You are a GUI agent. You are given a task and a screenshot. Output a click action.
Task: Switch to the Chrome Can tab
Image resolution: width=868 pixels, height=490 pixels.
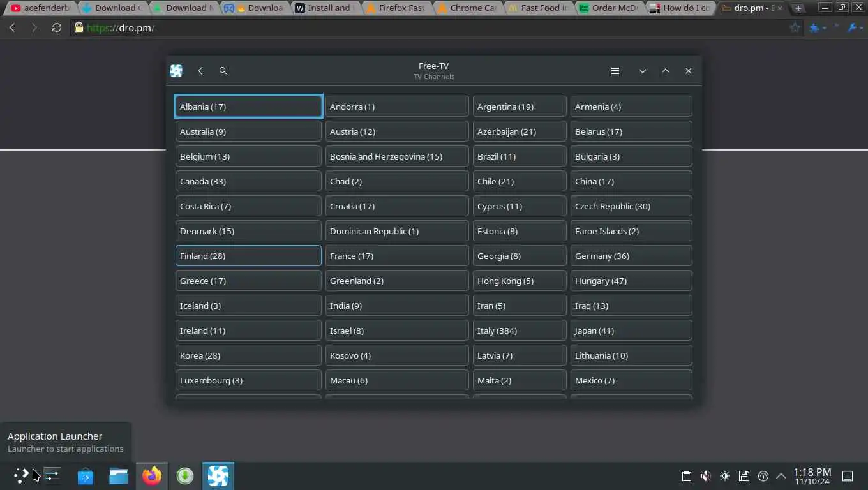(x=467, y=8)
